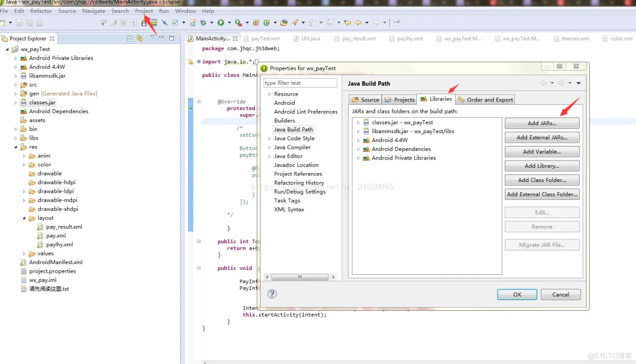Click the Add Class Folder... button
This screenshot has width=636, height=364.
click(542, 180)
